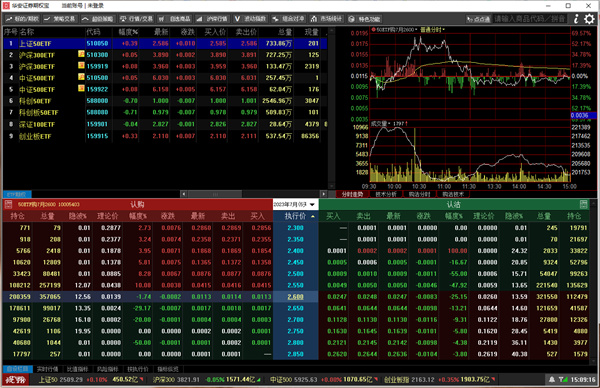Open 波动指数 volatility index toolbar item
Image resolution: width=600 pixels, height=388 pixels.
point(251,19)
